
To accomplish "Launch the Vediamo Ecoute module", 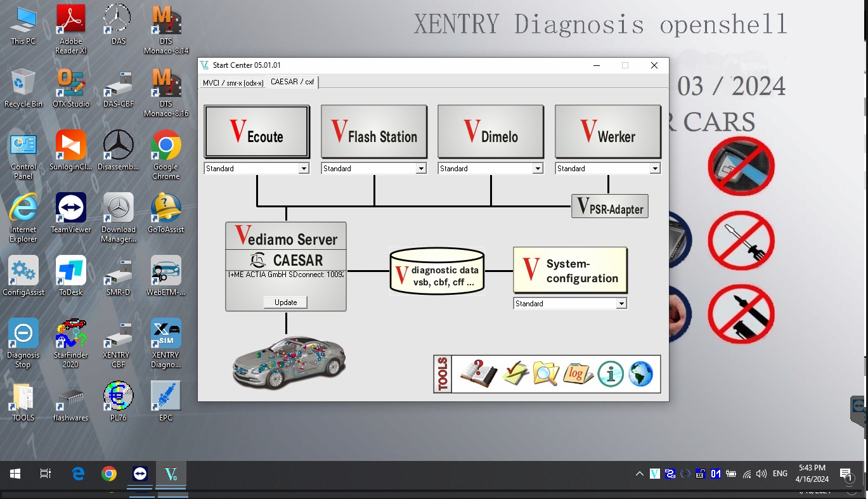I will (x=257, y=131).
